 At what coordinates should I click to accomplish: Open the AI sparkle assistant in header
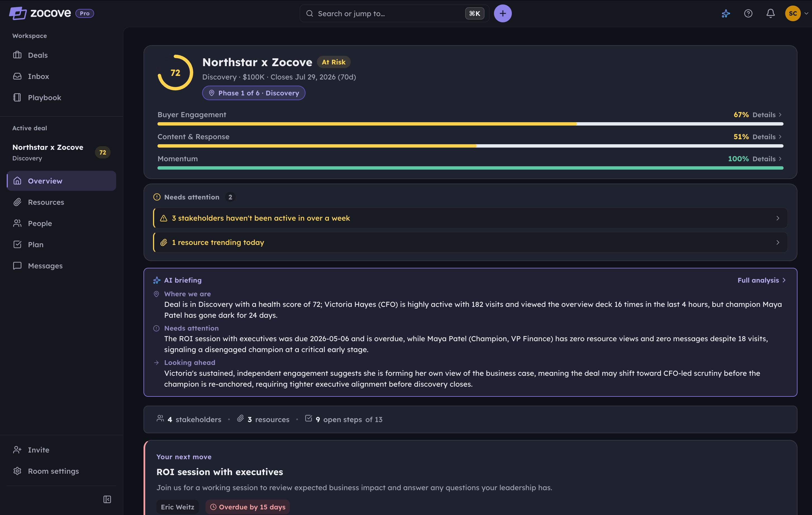point(726,13)
